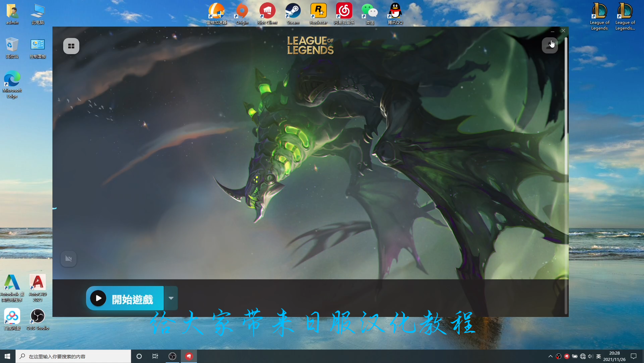
Task: Open the League of Legends desktop shortcut
Action: 600,17
